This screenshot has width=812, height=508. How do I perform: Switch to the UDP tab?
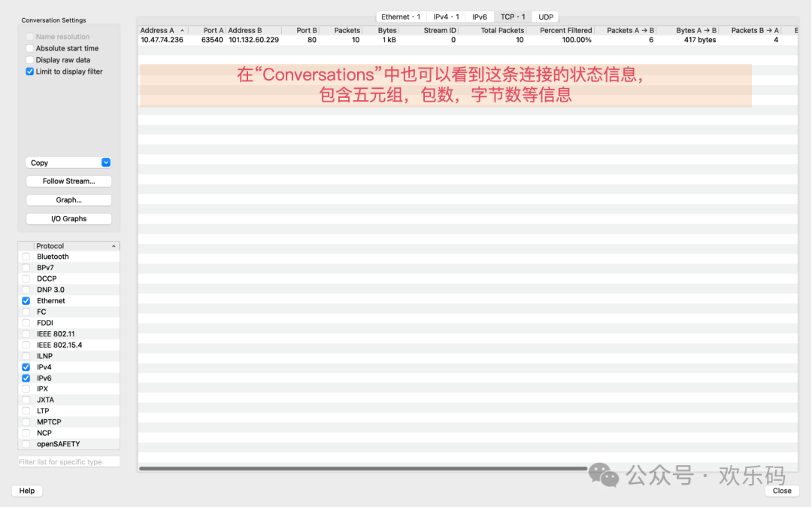(x=544, y=16)
